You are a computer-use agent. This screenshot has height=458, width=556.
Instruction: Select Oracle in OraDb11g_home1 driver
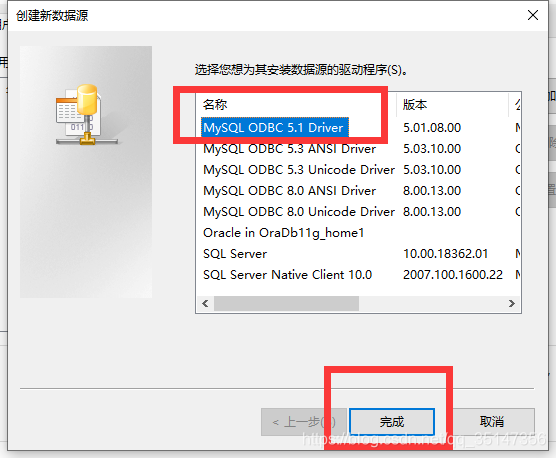[283, 233]
